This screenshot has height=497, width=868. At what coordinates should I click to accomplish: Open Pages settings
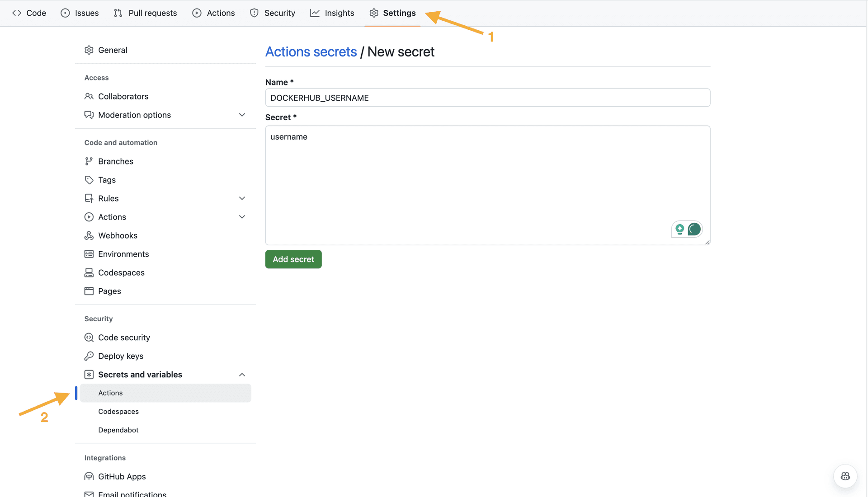pyautogui.click(x=165, y=291)
